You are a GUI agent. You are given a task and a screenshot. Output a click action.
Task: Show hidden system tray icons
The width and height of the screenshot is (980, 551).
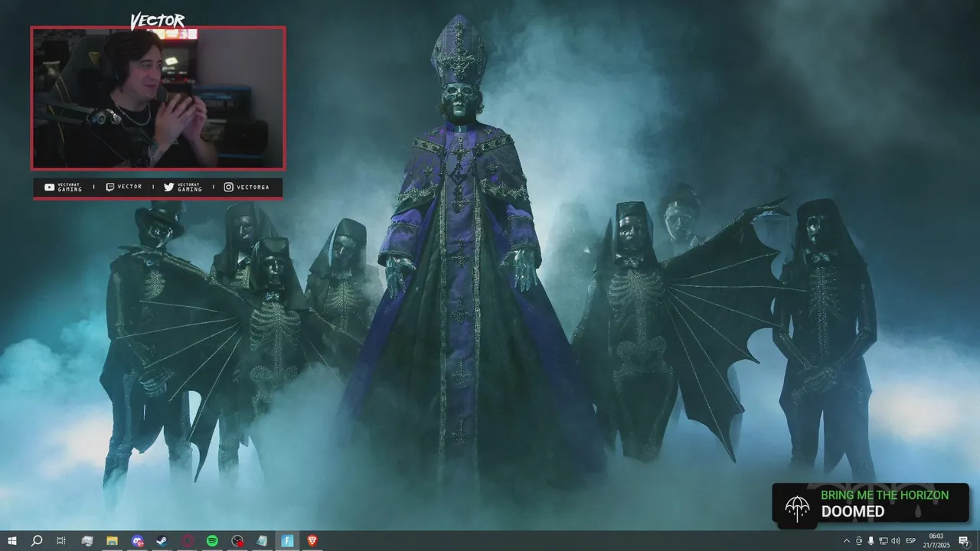tap(847, 541)
